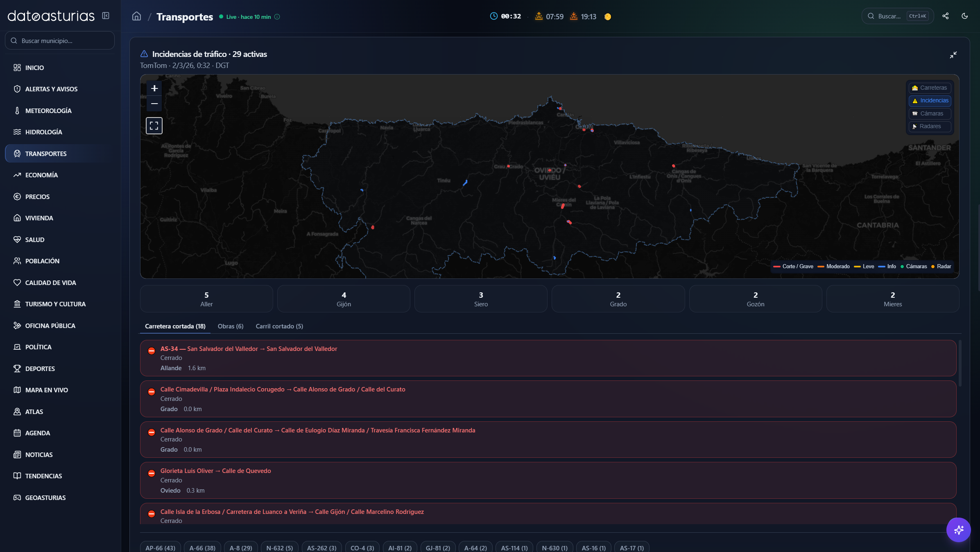Go to the home breadcrumb icon

coord(136,16)
